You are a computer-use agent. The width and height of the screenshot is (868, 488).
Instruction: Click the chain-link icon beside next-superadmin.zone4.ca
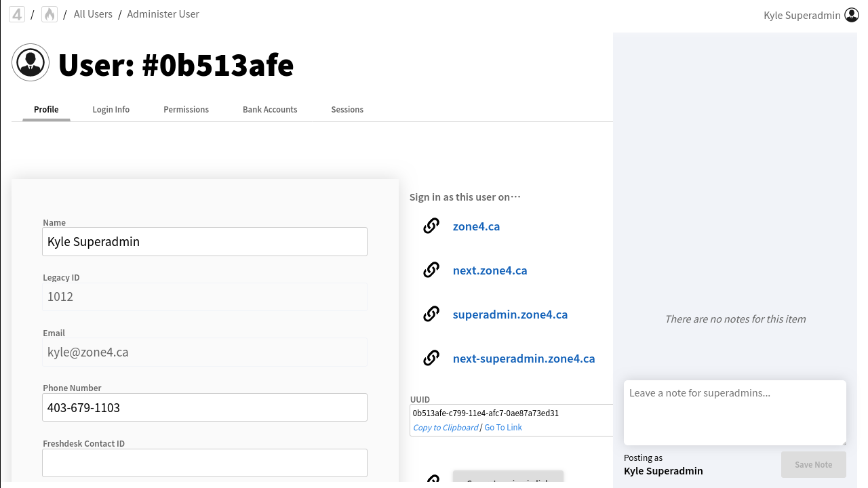point(431,358)
